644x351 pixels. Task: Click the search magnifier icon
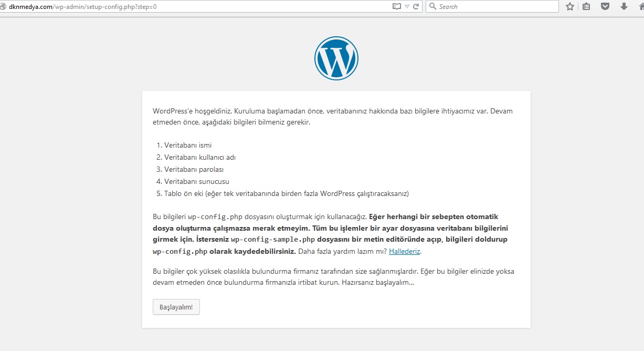[x=432, y=6]
